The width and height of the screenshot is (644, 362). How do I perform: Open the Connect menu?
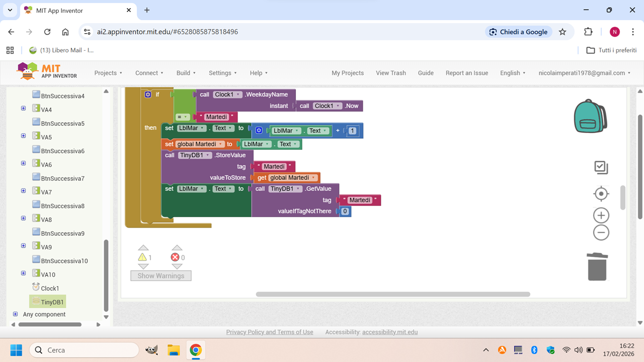(149, 73)
